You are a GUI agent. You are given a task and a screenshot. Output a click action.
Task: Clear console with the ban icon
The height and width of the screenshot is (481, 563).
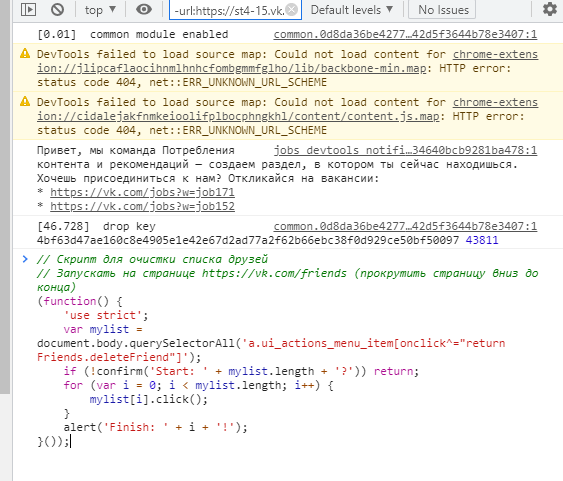[57, 9]
